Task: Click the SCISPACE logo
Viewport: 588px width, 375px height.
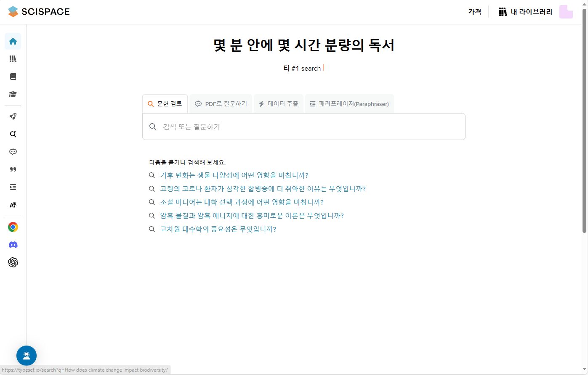Action: tap(39, 12)
